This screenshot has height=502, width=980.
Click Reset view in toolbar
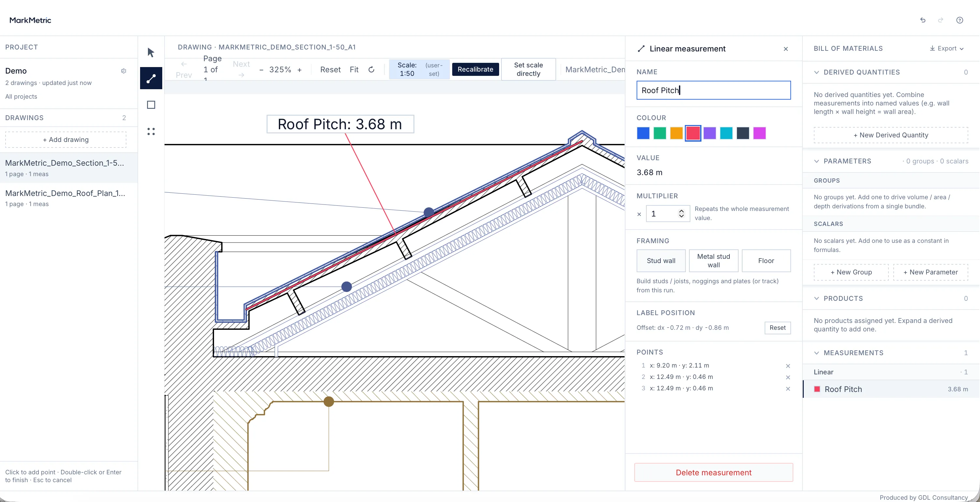(330, 70)
